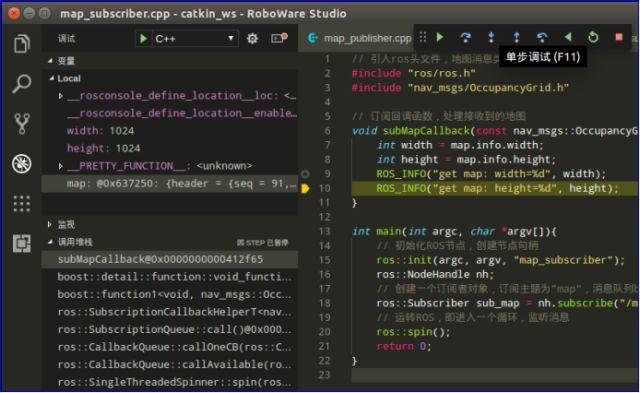This screenshot has height=393, width=640.
Task: Step into in debug toolbar
Action: (x=491, y=37)
